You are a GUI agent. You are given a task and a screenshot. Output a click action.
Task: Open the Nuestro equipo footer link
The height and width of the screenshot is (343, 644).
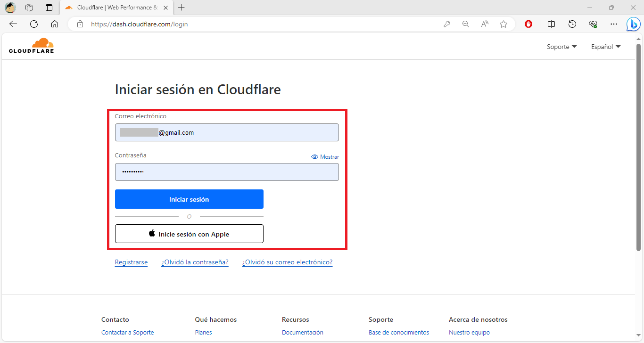469,332
